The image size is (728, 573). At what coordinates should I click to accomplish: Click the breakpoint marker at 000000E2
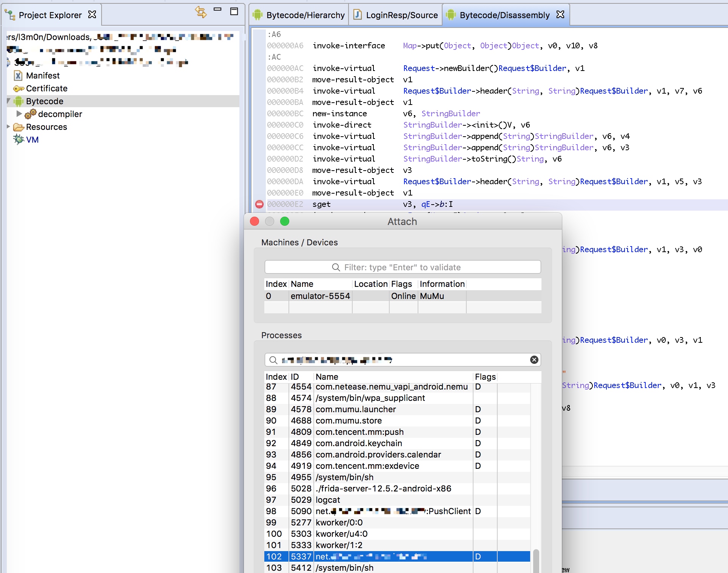click(x=259, y=204)
